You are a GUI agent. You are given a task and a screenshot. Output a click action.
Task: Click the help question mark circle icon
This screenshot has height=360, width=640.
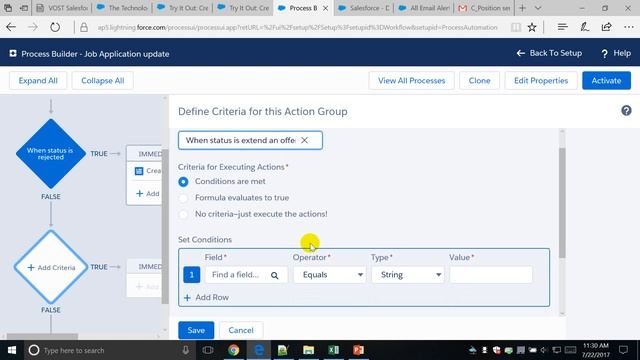pos(626,111)
